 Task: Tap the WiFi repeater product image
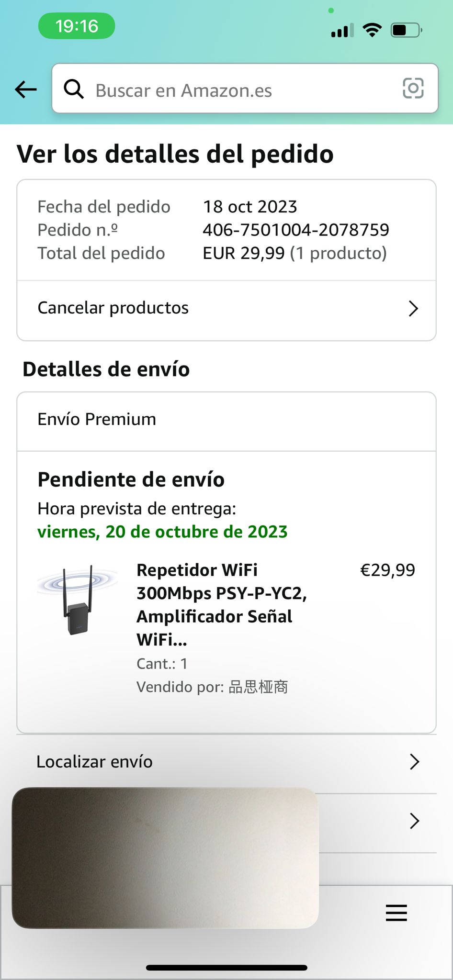pos(77,600)
